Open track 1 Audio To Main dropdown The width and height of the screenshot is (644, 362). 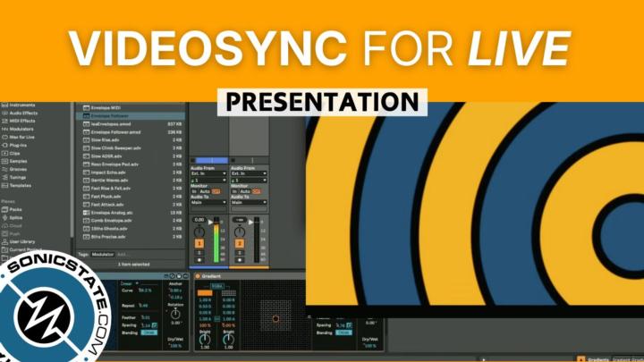pyautogui.click(x=208, y=202)
